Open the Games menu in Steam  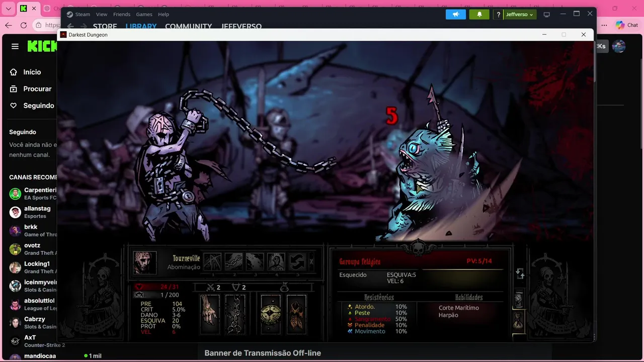click(x=144, y=14)
